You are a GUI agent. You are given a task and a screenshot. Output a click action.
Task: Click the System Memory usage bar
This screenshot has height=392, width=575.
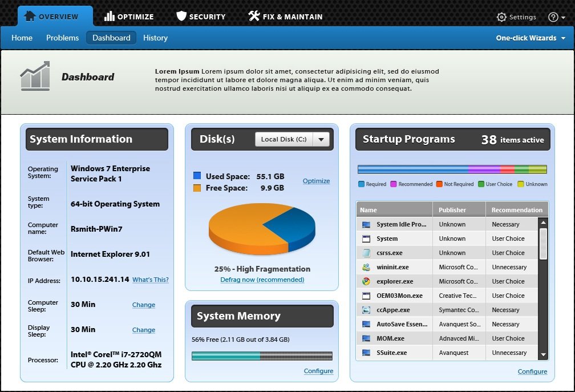[262, 355]
